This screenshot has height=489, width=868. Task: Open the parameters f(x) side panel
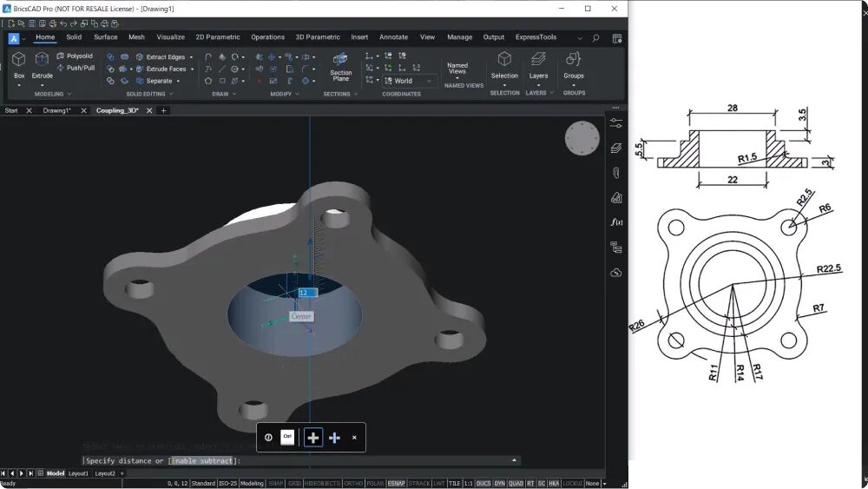pos(616,222)
